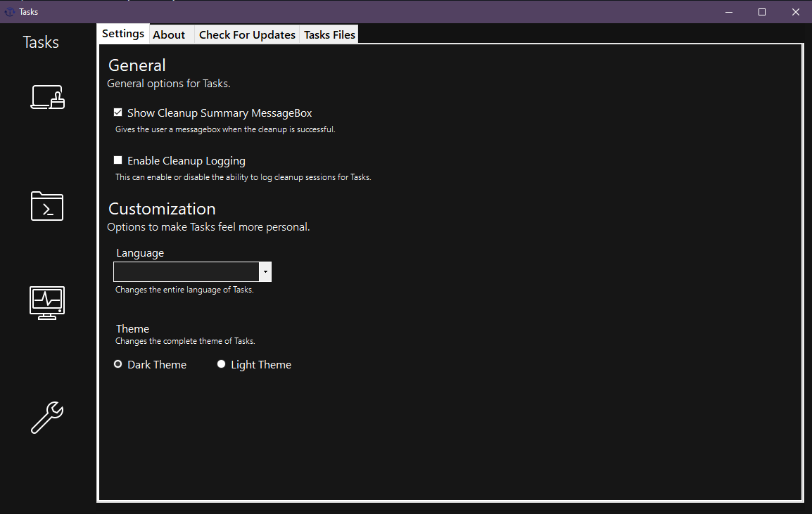Maximize the Tasks window

762,12
